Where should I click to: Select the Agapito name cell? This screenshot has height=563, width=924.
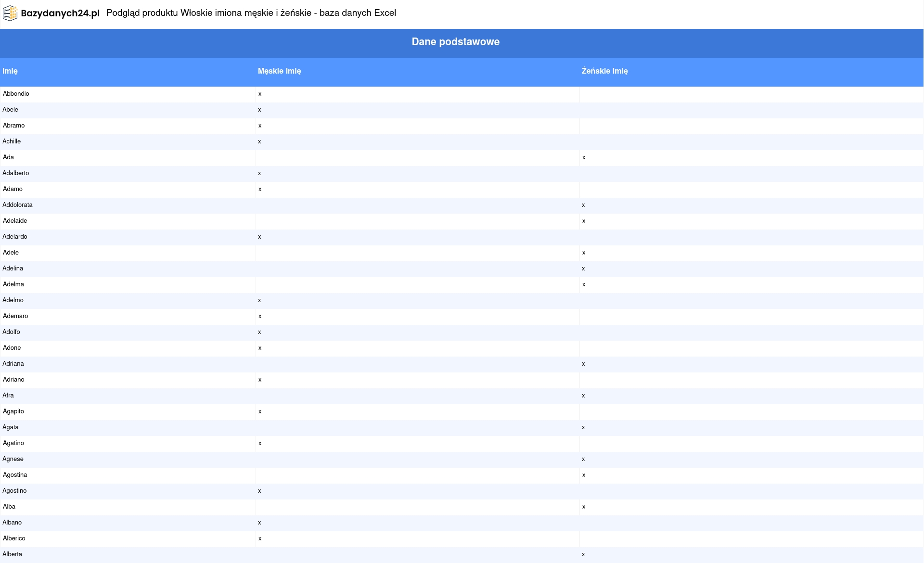[x=13, y=411]
